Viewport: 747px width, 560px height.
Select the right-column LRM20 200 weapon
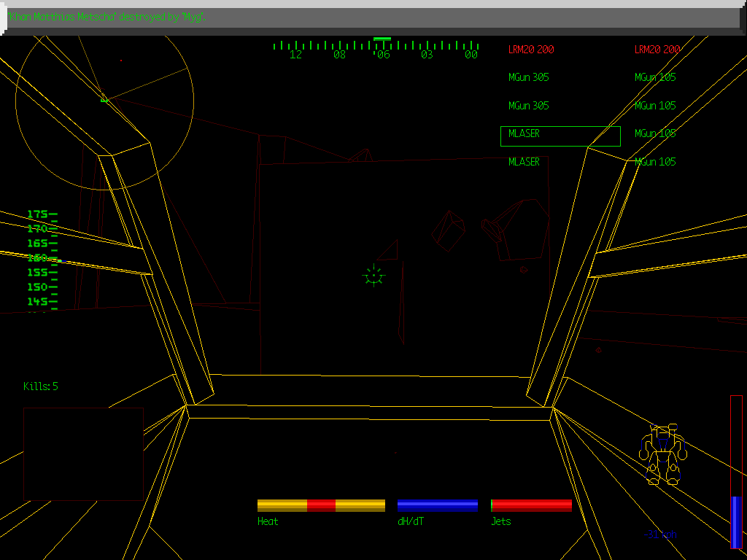657,50
